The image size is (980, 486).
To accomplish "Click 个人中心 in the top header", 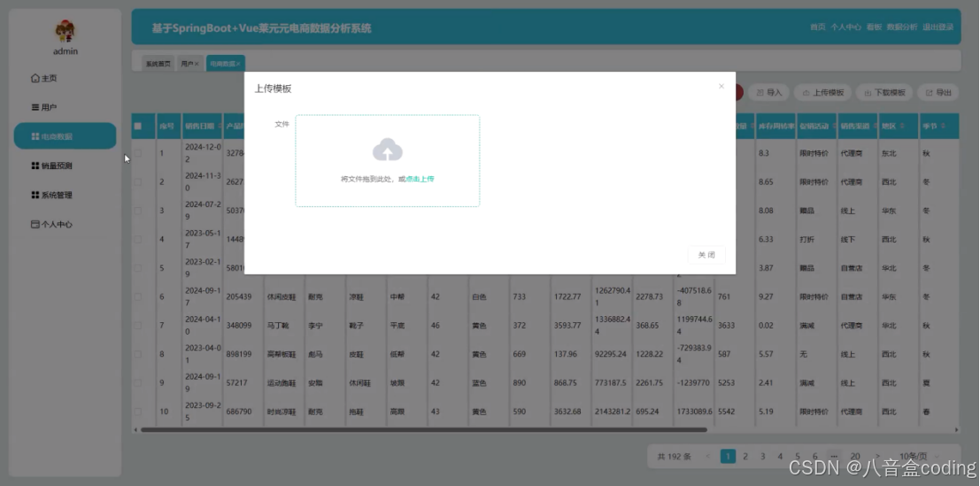I will [x=845, y=27].
